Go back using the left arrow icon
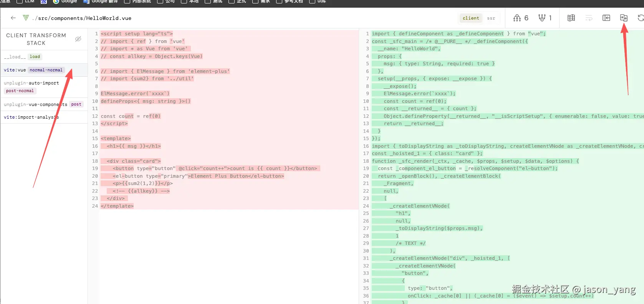Viewport: 644px width, 304px height. [13, 18]
